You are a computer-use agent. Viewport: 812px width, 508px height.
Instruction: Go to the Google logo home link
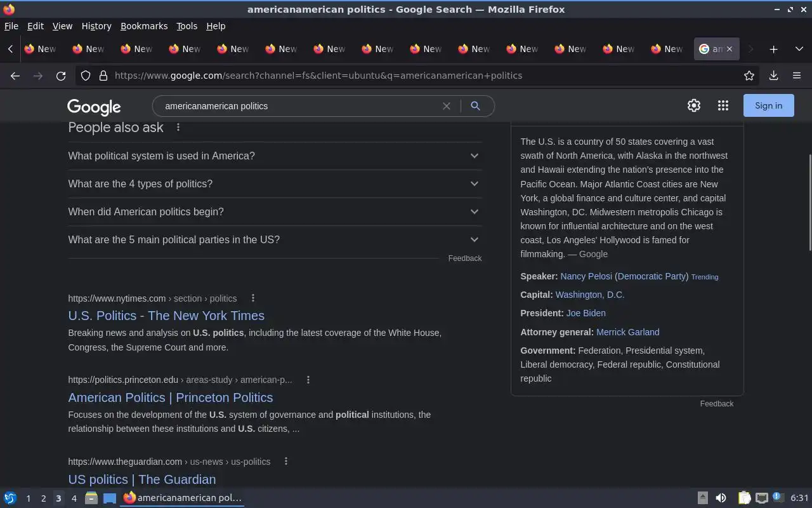[x=94, y=107]
